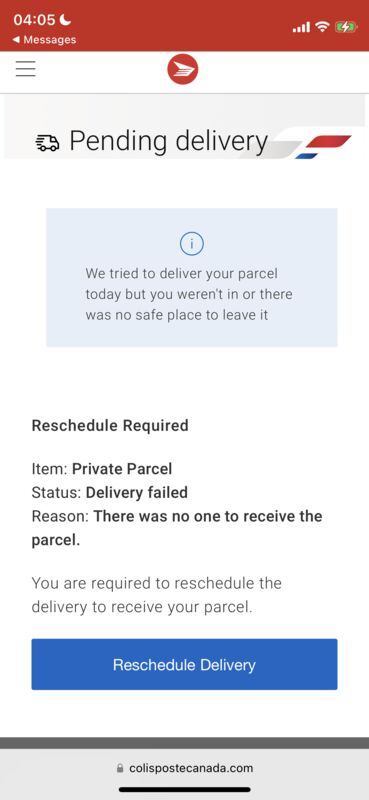
Task: Tap the colispostecanada.com address bar
Action: tap(184, 768)
